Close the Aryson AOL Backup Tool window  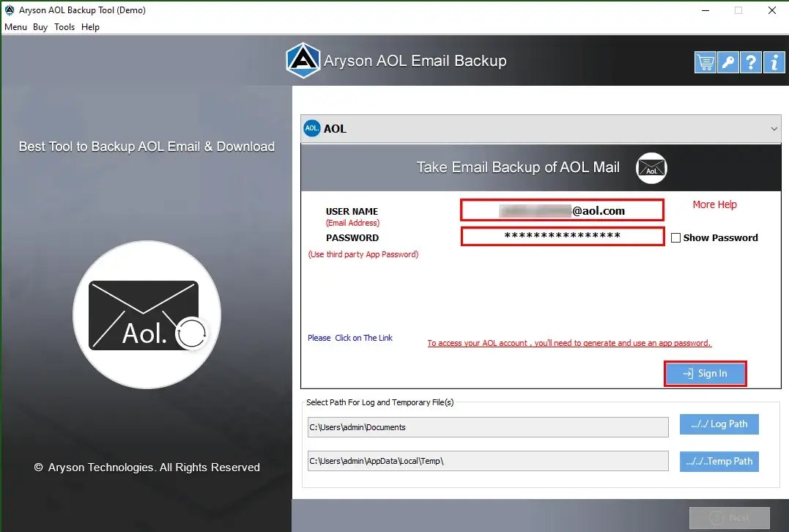(x=772, y=10)
